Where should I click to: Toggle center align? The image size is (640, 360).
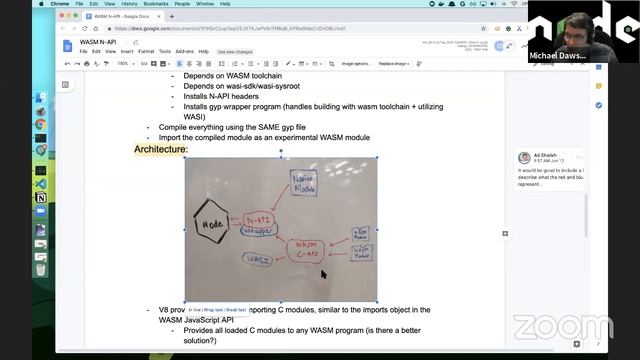point(189,64)
